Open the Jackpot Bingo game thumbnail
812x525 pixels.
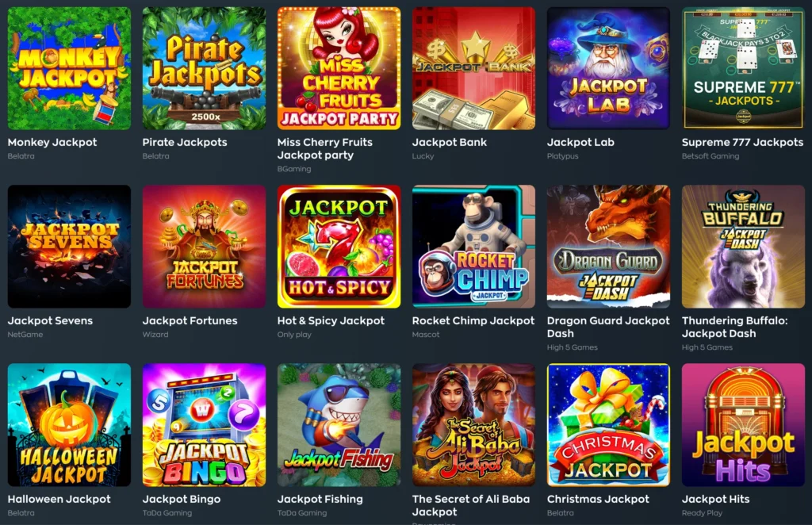204,425
